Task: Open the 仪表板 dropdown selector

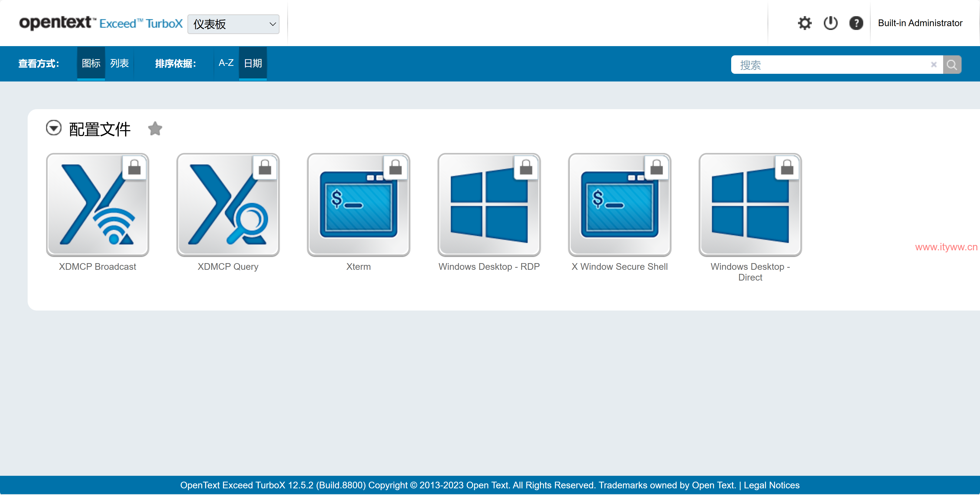Action: [233, 24]
